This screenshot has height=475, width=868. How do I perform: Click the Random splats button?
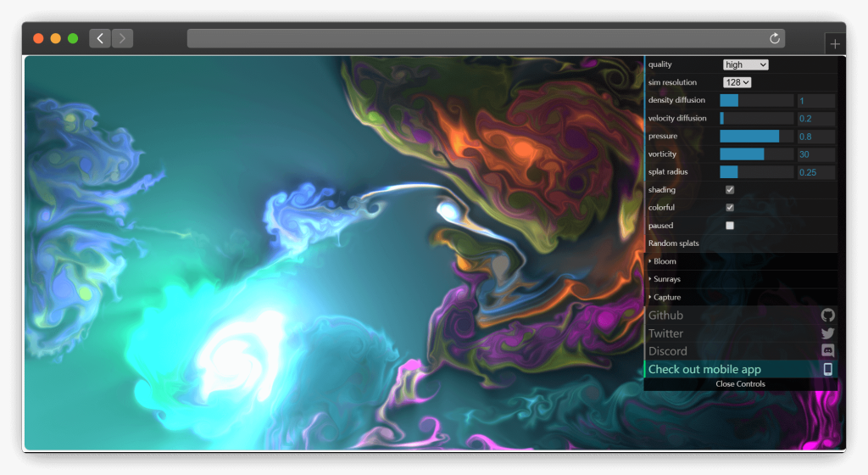coord(674,243)
